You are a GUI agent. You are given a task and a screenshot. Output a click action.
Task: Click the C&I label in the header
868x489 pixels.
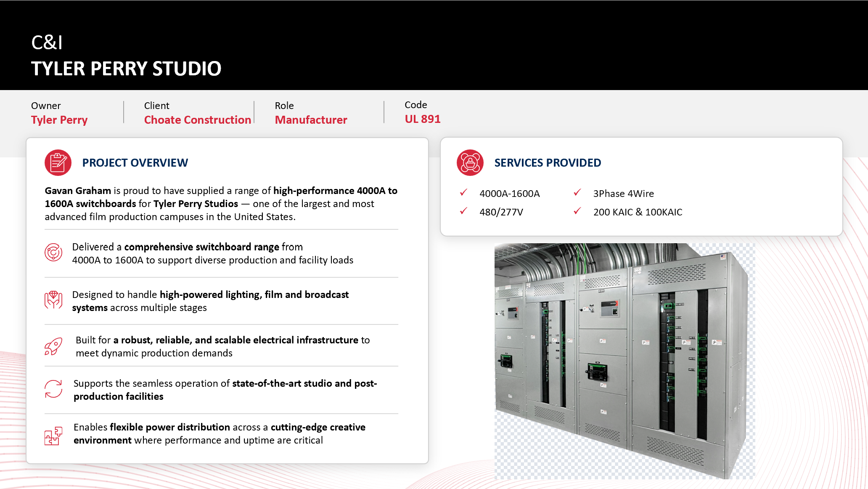[x=47, y=43]
